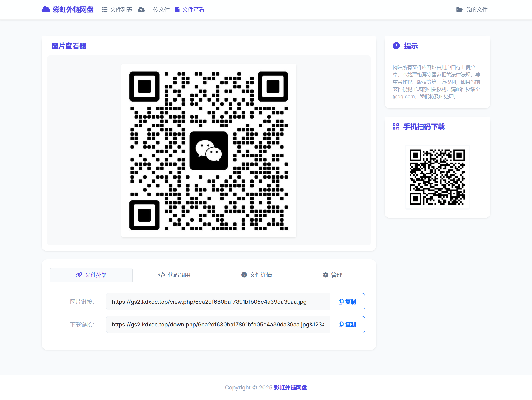Open the 彩虹外链网盘 footer link
This screenshot has width=532, height=400.
pyautogui.click(x=290, y=388)
